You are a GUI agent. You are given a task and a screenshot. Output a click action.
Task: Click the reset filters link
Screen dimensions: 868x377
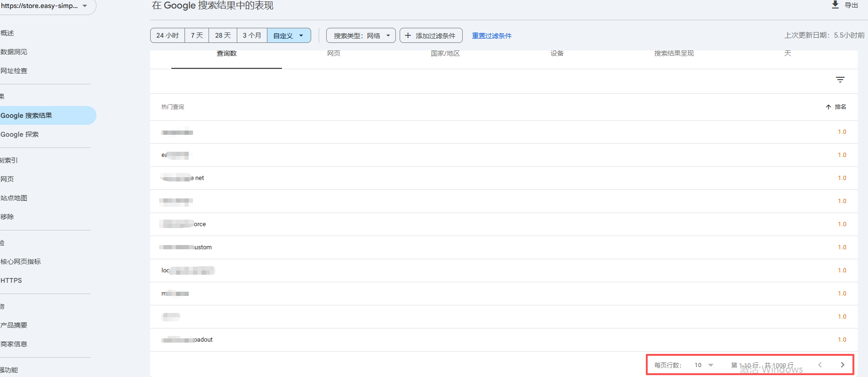tap(491, 36)
